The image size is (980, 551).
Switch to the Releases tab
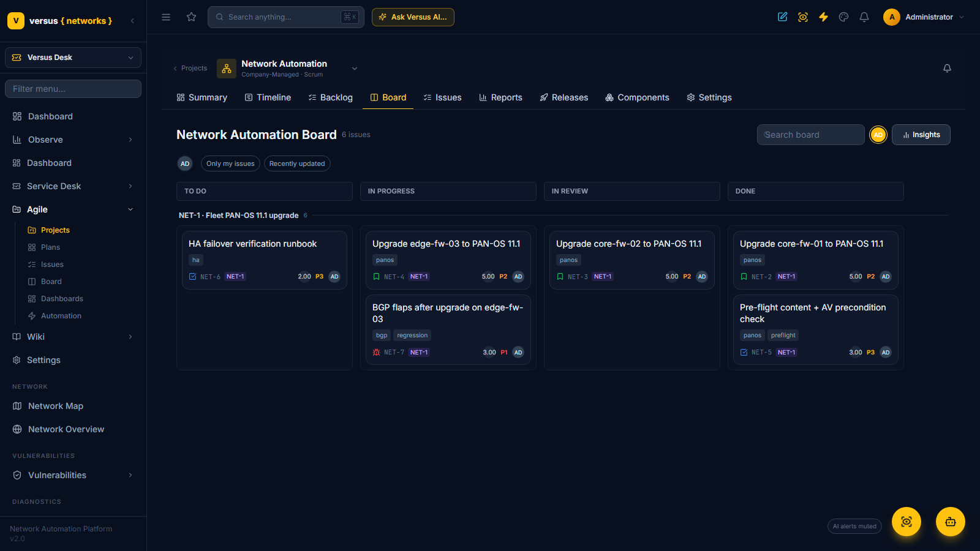563,97
